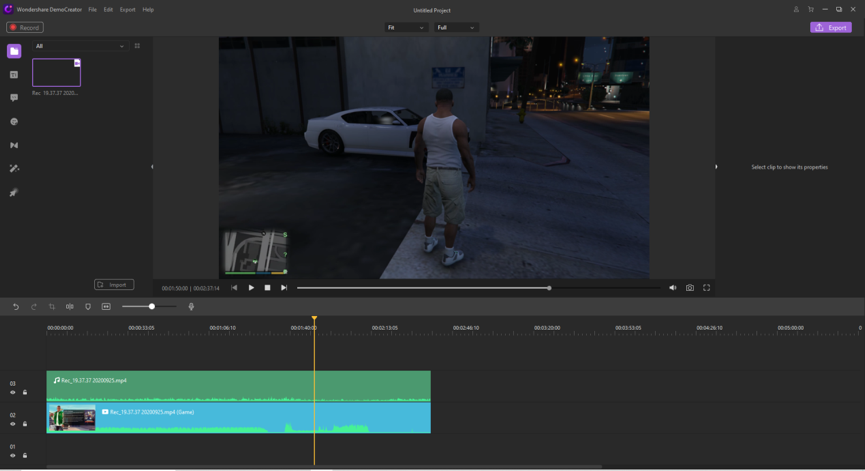Click the Record button

pyautogui.click(x=25, y=28)
